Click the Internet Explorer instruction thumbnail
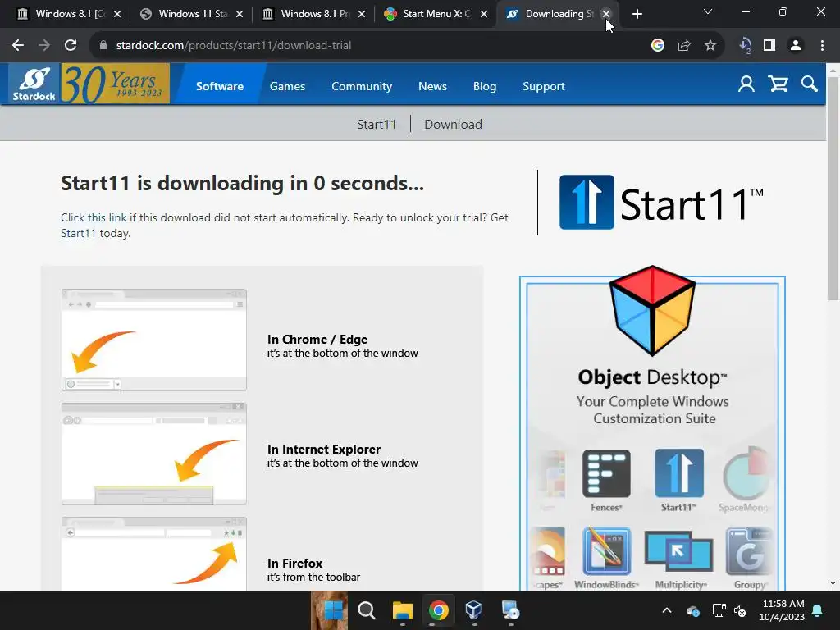Viewport: 840px width, 630px height. [x=154, y=454]
